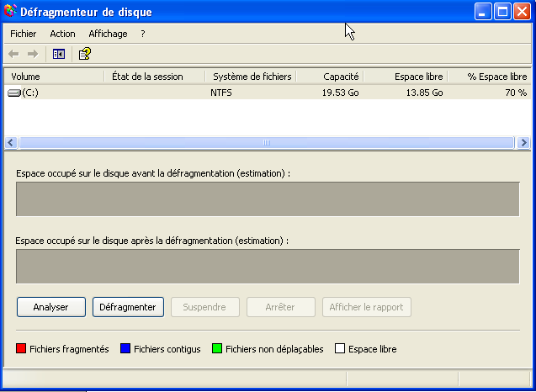This screenshot has width=536, height=392.
Task: Sort by Système de fichiers header
Action: [x=251, y=77]
